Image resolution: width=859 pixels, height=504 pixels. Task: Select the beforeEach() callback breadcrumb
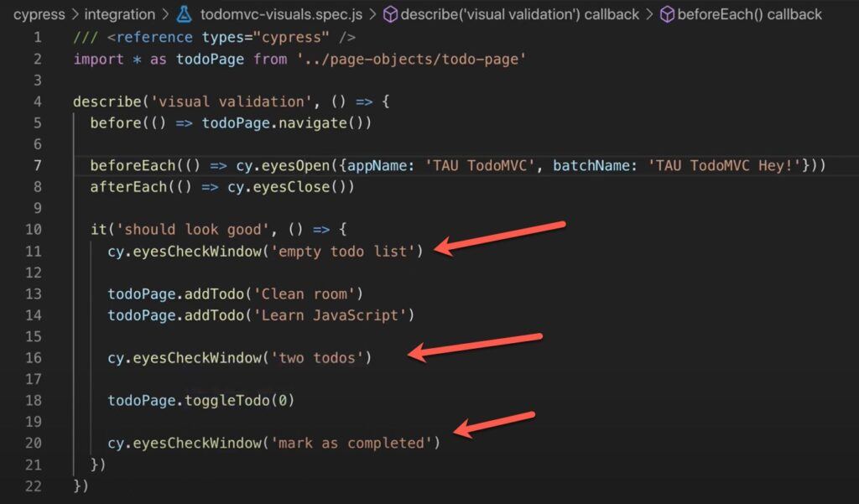(749, 14)
